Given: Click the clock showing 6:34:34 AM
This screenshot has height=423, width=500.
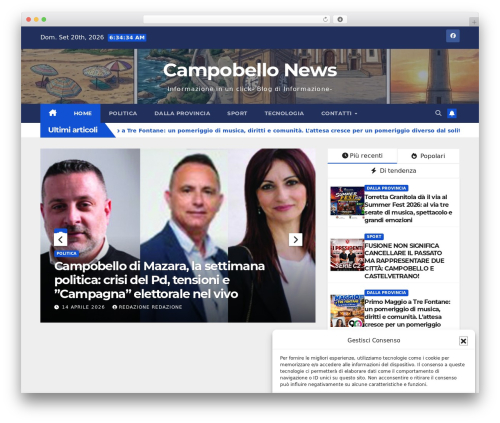Looking at the screenshot, I should [127, 38].
